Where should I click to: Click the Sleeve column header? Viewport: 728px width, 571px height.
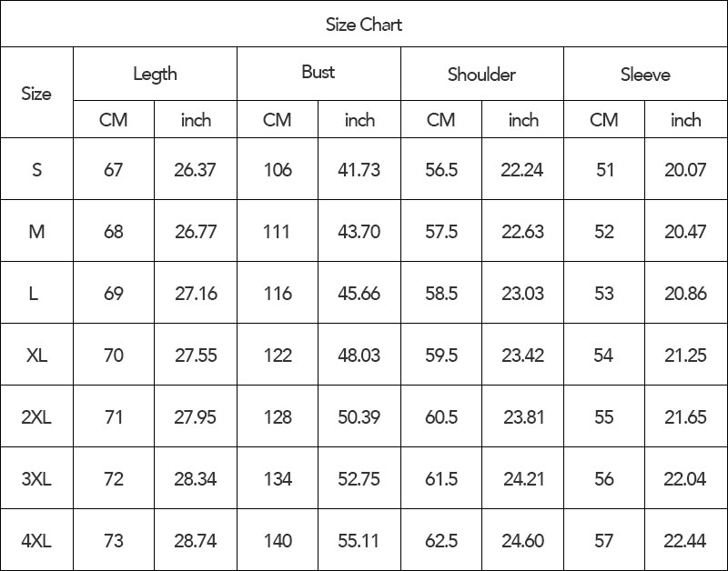[645, 74]
